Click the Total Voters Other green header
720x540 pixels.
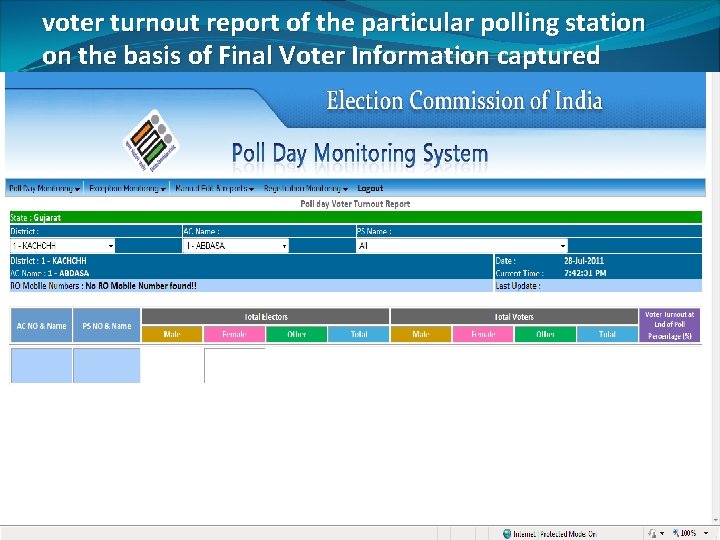coord(545,334)
